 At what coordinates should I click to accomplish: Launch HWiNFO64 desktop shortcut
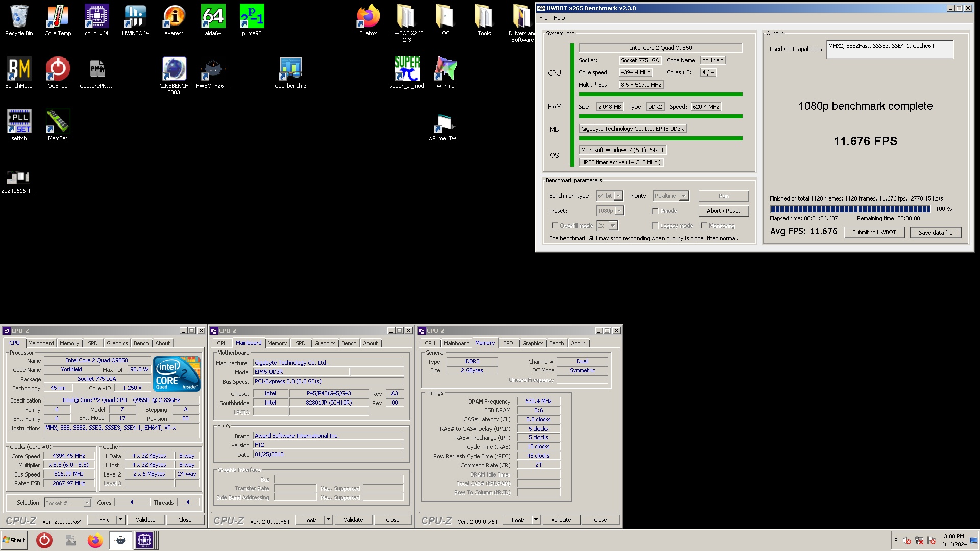pyautogui.click(x=135, y=20)
